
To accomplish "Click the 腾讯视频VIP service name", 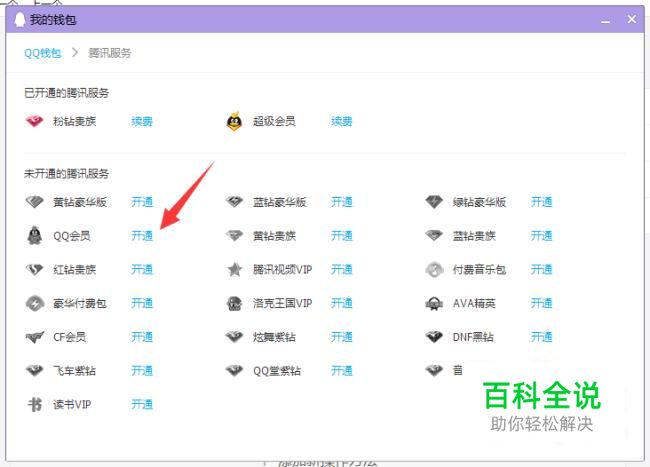I will pyautogui.click(x=282, y=269).
